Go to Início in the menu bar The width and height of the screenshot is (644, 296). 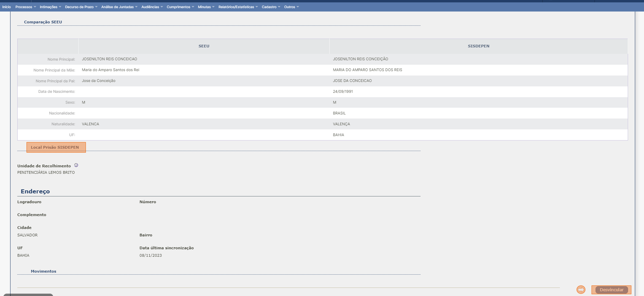click(7, 7)
